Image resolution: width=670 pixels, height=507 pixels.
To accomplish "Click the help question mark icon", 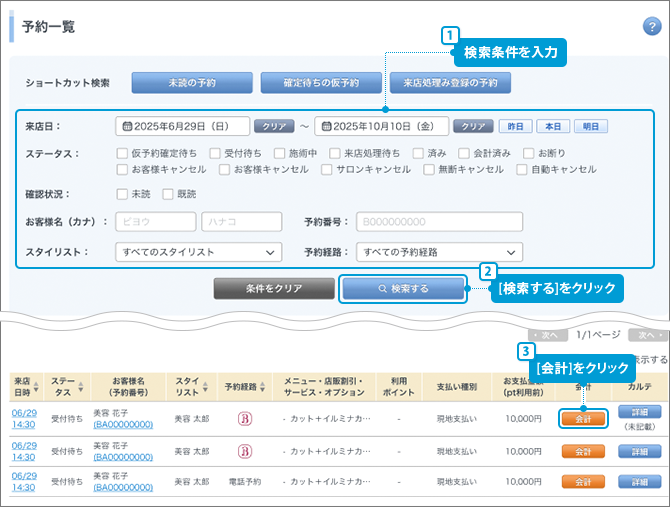I will click(x=651, y=26).
